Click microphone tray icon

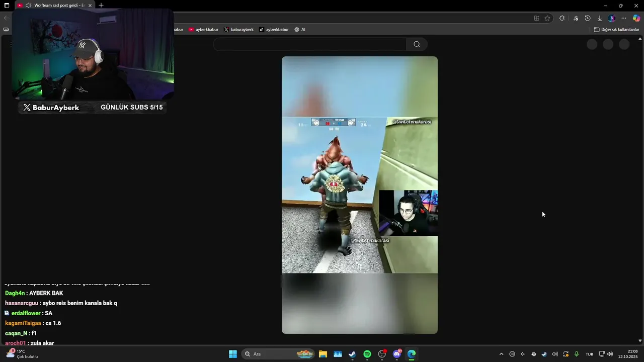tap(577, 354)
